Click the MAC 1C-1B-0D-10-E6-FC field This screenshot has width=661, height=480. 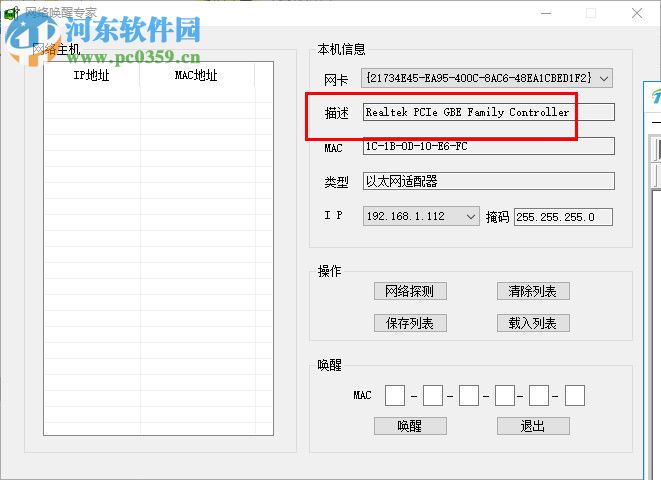(489, 146)
